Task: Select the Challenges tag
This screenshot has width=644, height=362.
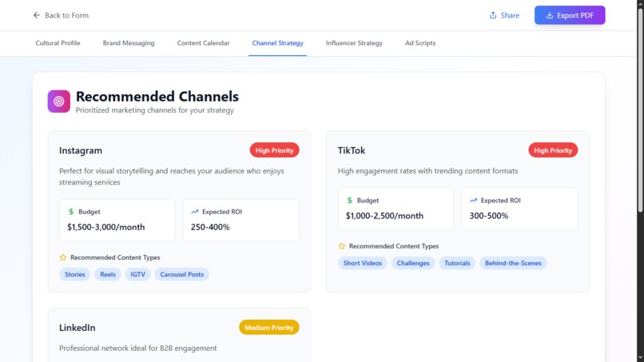Action: click(413, 263)
